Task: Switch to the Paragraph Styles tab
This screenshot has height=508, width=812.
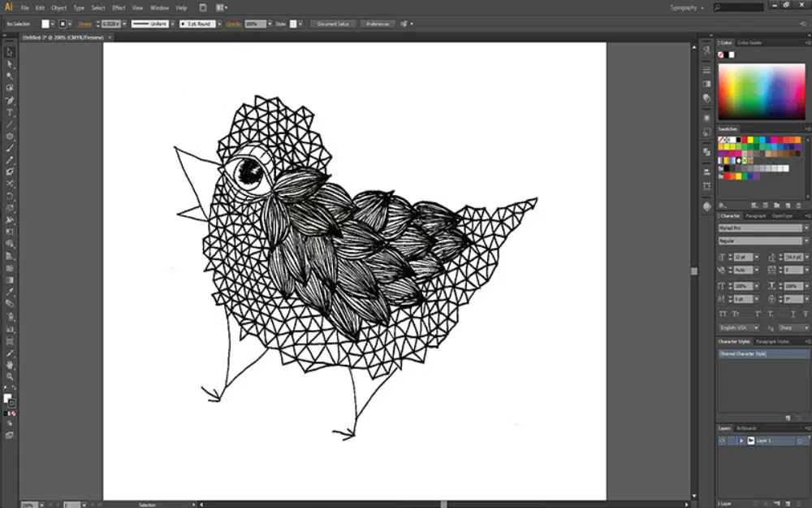Action: [772, 341]
